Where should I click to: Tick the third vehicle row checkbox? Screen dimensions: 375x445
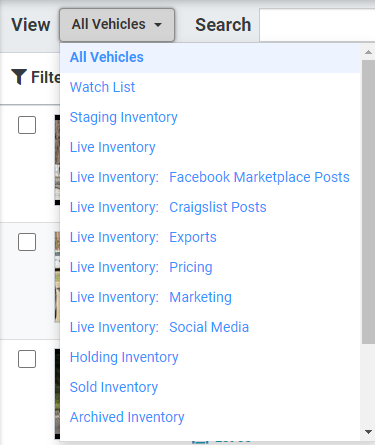pos(27,359)
